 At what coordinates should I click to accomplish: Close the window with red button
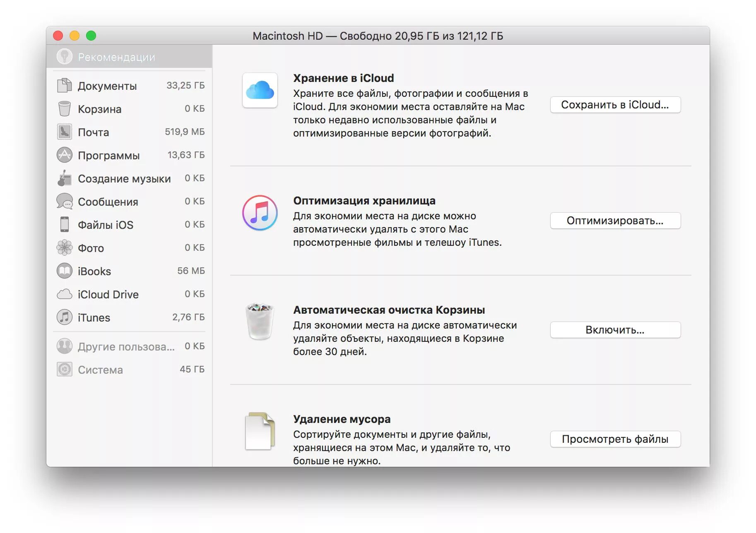pos(58,36)
